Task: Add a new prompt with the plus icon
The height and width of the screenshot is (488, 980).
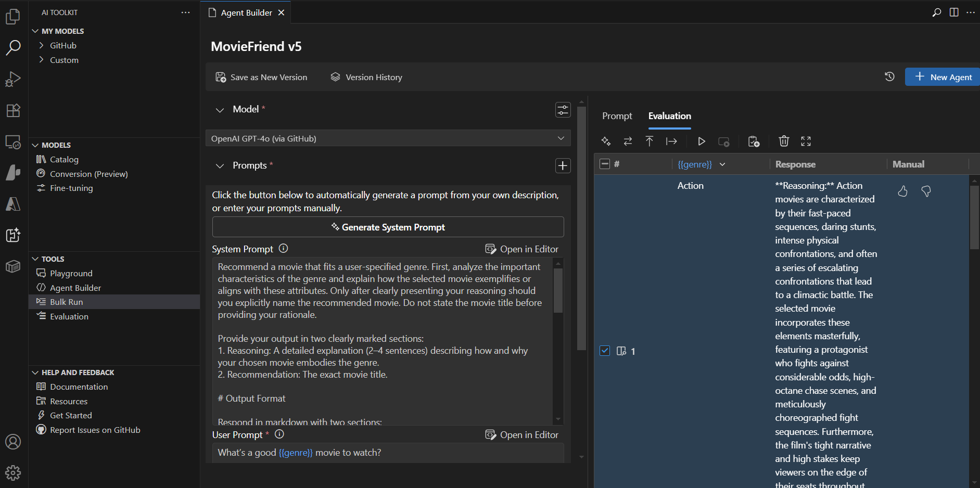Action: click(x=563, y=165)
